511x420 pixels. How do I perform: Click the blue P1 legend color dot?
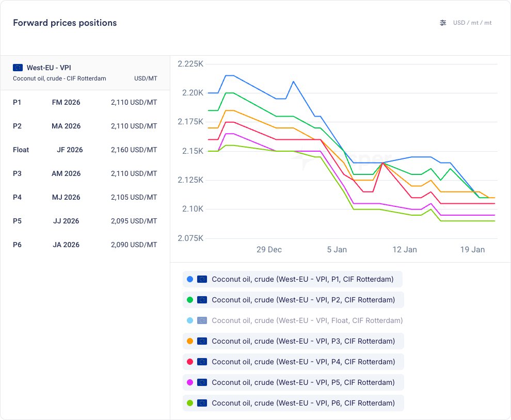(190, 279)
